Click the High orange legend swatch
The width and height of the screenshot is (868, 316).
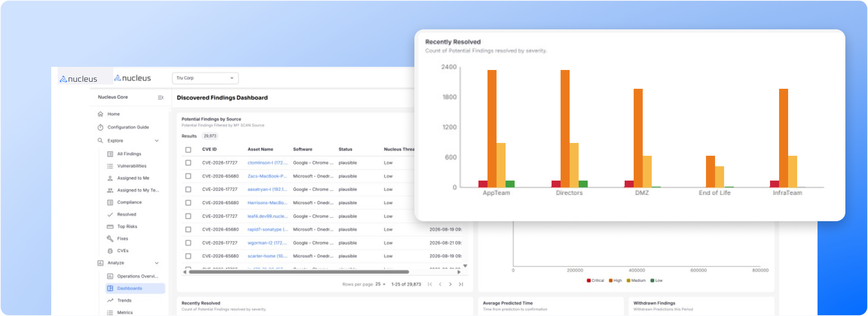tap(611, 281)
